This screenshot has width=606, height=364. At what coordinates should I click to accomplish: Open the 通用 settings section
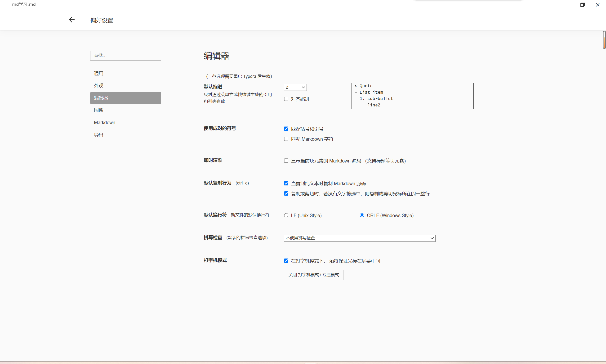click(x=99, y=73)
